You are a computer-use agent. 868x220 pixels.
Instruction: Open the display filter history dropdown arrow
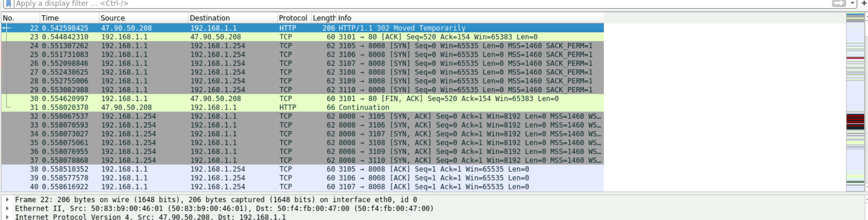[x=852, y=3]
